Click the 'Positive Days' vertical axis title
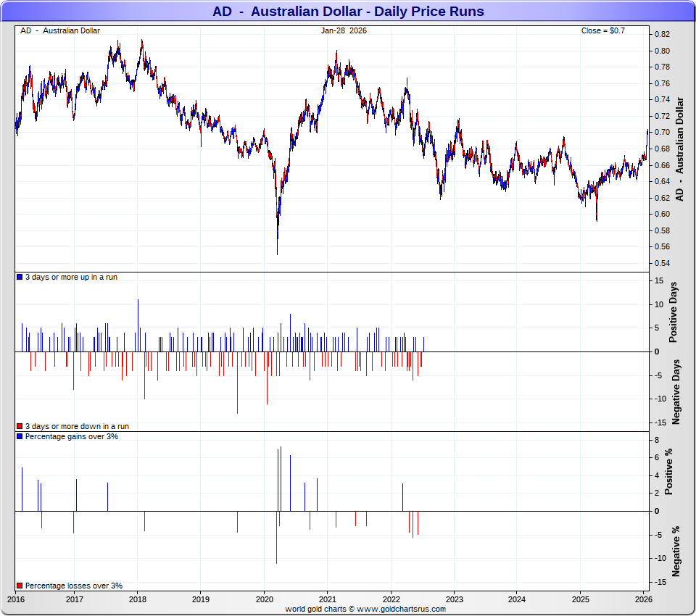This screenshot has height=616, width=696. (x=674, y=312)
